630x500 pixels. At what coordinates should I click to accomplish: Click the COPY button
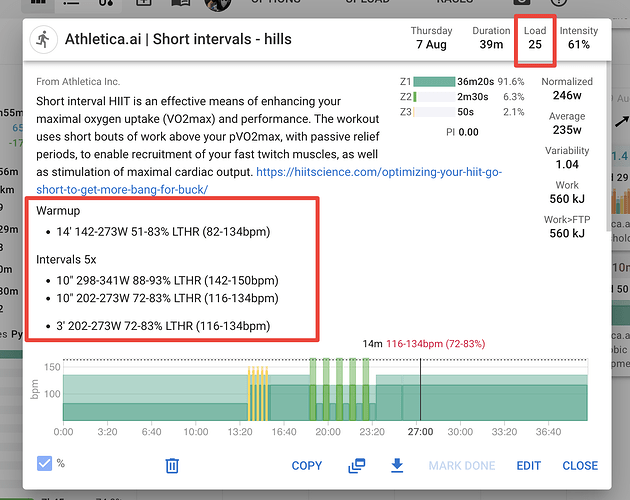307,465
